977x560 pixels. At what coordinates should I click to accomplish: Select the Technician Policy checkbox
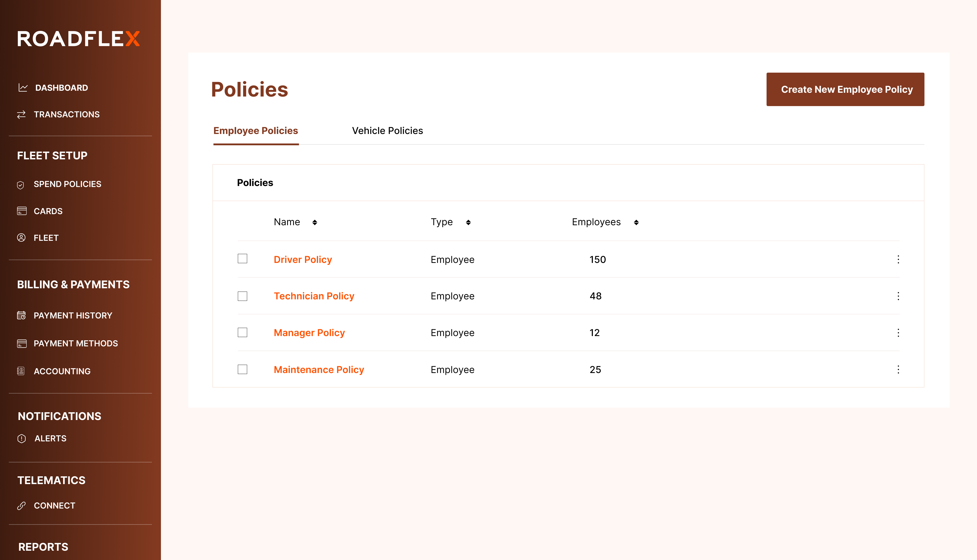pos(242,296)
